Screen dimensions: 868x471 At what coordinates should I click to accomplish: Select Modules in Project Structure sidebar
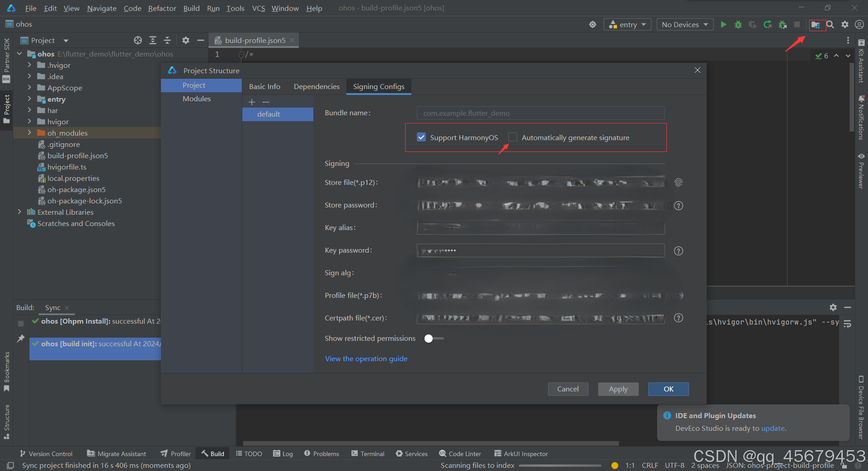pyautogui.click(x=197, y=99)
